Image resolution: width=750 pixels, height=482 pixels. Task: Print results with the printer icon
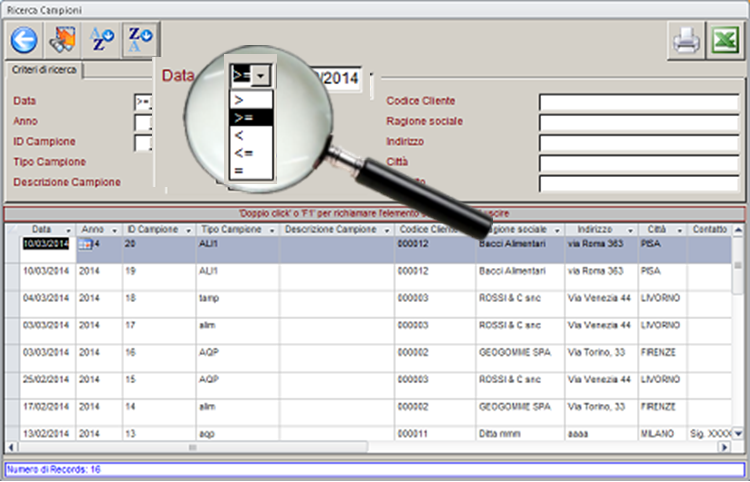click(x=686, y=41)
